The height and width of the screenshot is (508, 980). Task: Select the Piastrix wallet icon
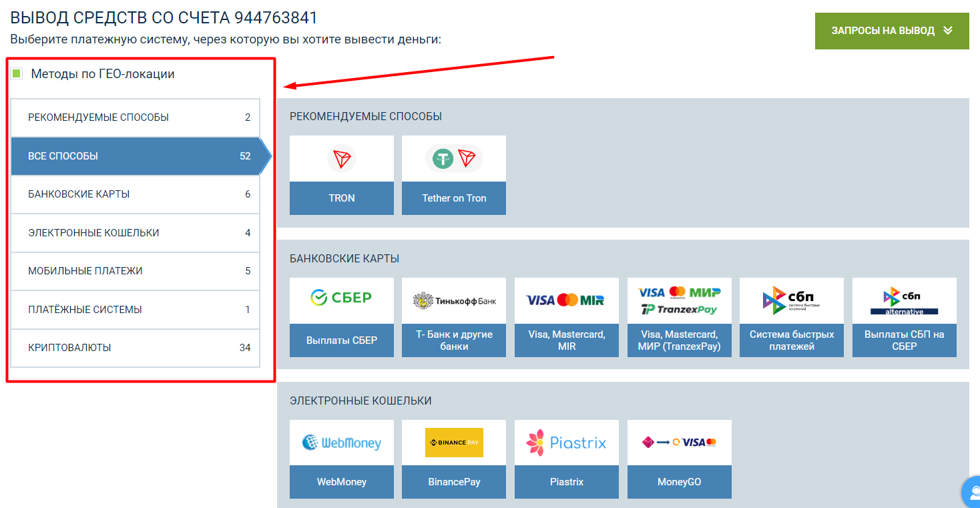(x=566, y=443)
